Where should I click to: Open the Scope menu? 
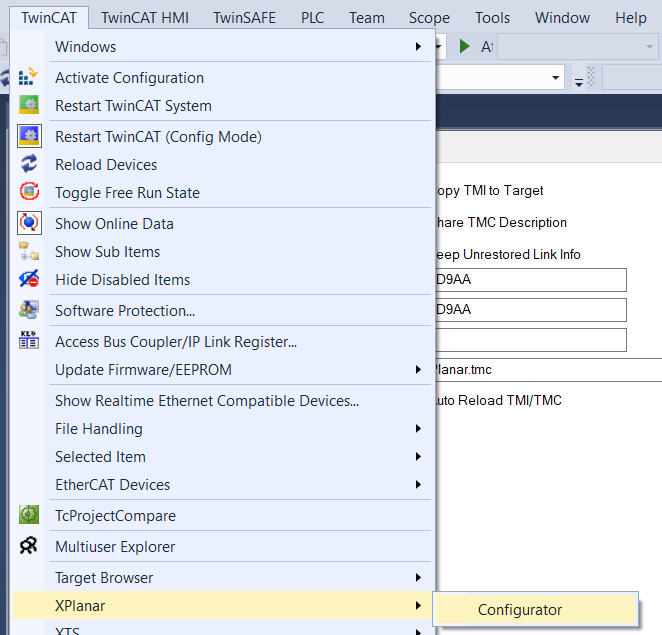pyautogui.click(x=429, y=18)
